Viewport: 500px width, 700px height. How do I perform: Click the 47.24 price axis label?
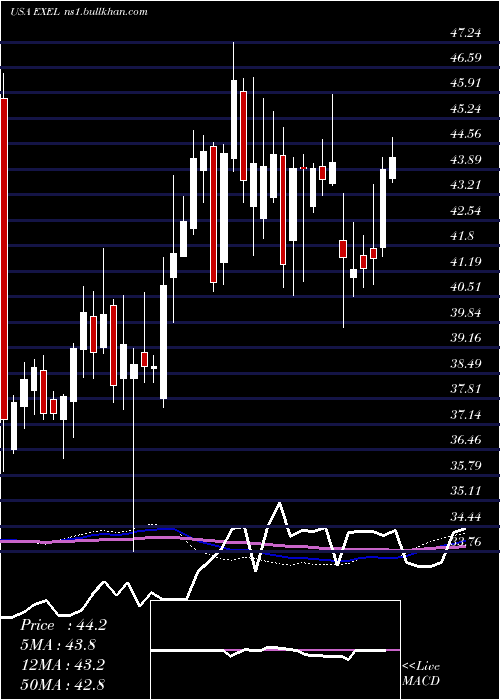tap(466, 32)
